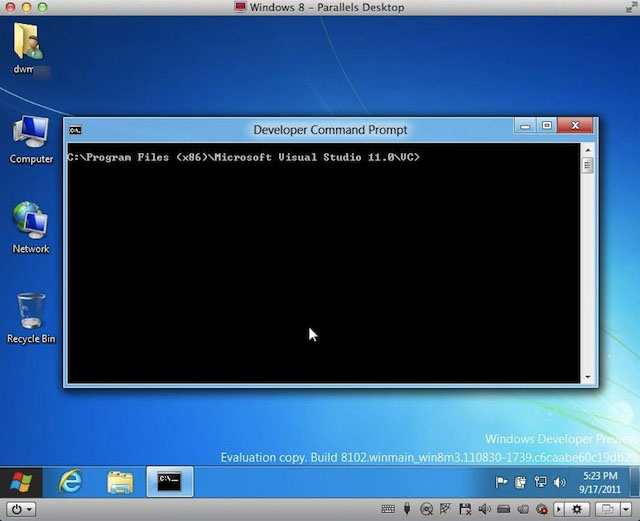Click the Windows Start button
640x521 pixels.
[x=22, y=481]
